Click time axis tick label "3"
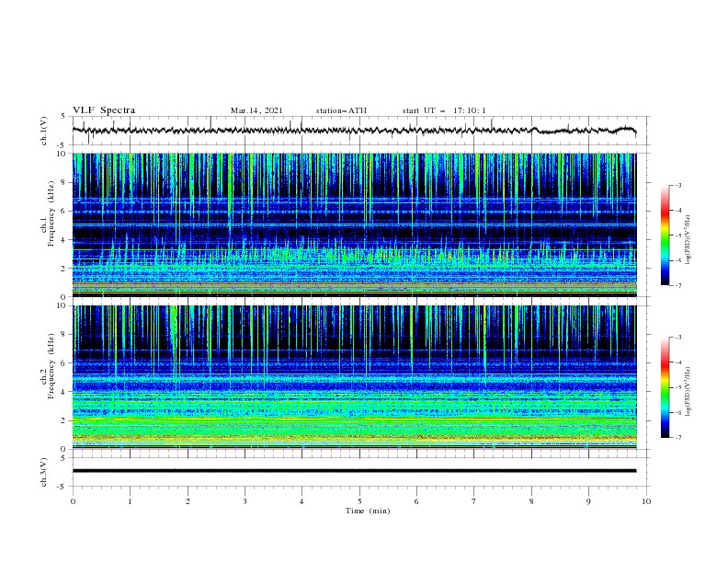Viewport: 728px width, 563px height. [x=245, y=501]
